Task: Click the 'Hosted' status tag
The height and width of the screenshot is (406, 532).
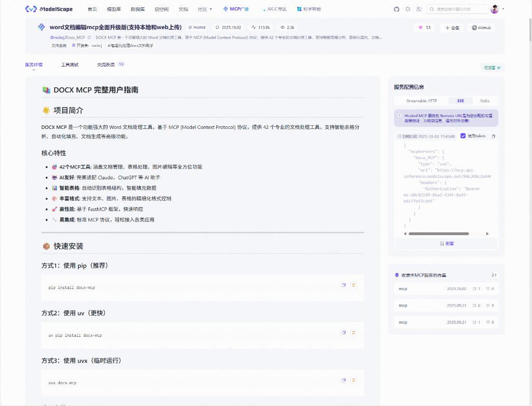Action: (197, 28)
